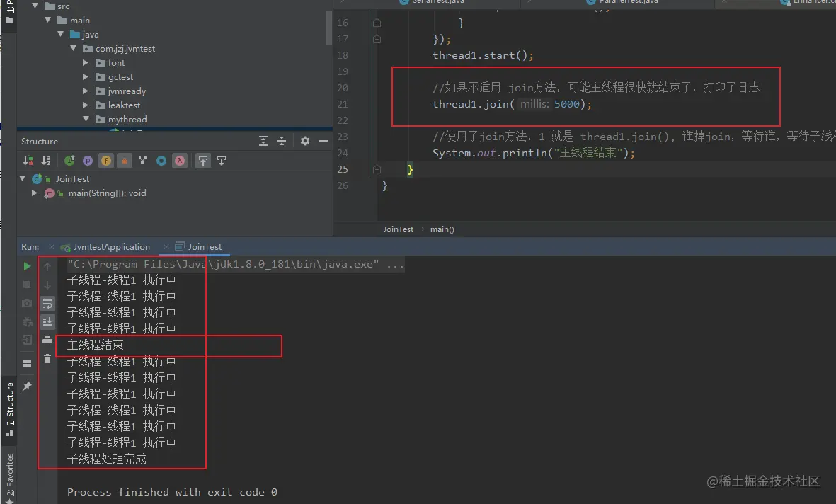The image size is (836, 504).
Task: Click JoinTest class icon in Structure tree
Action: [37, 178]
